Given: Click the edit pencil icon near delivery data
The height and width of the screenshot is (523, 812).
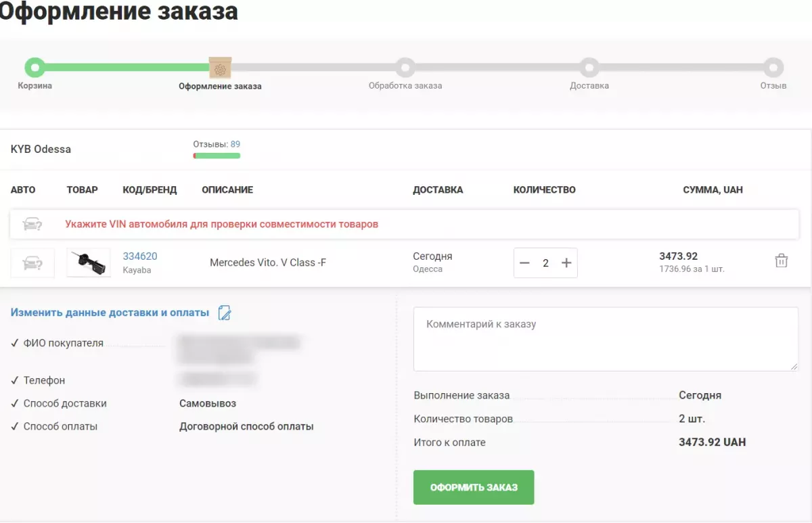Looking at the screenshot, I should pyautogui.click(x=225, y=313).
